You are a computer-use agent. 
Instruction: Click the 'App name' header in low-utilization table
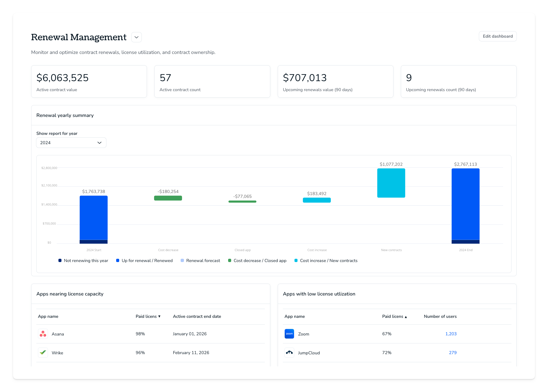coord(294,316)
